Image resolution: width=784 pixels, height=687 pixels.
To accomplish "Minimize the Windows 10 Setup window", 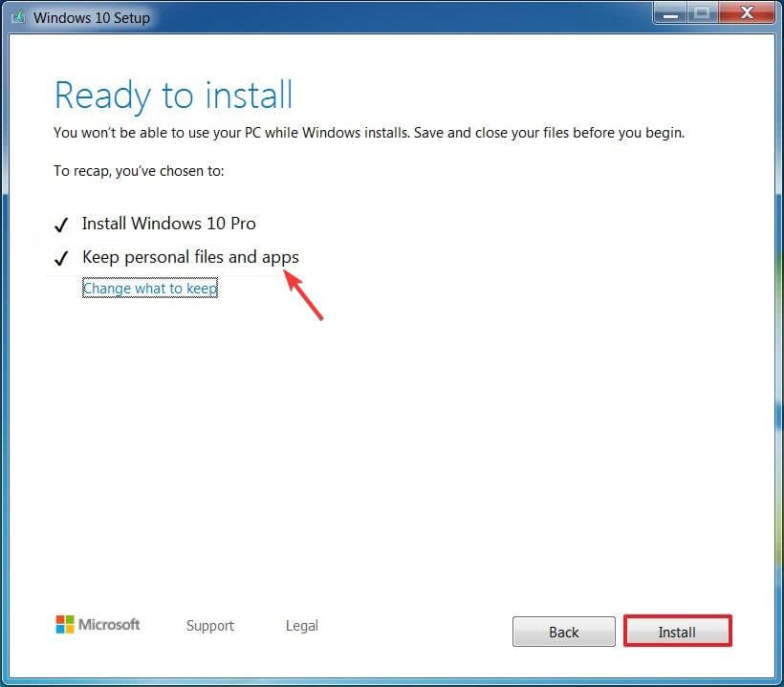I will coord(670,13).
